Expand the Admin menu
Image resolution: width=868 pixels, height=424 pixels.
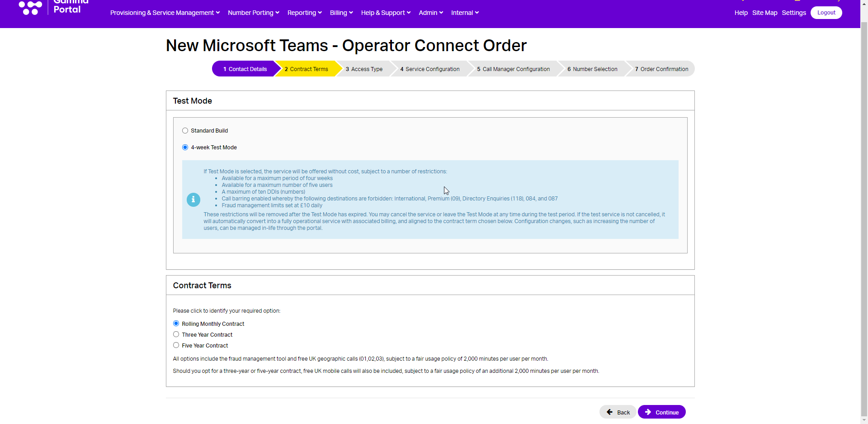[431, 13]
